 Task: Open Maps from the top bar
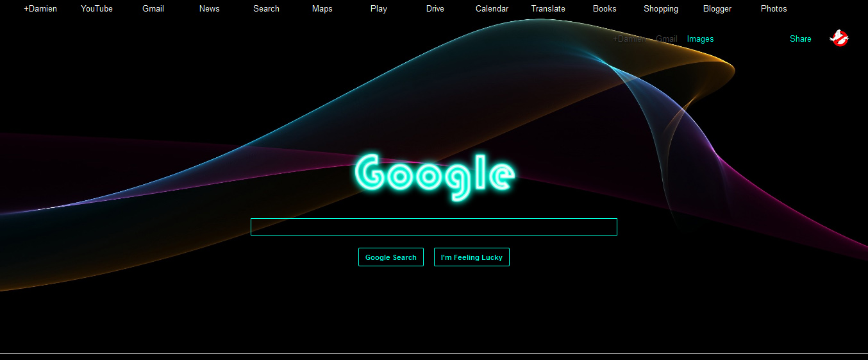coord(322,9)
